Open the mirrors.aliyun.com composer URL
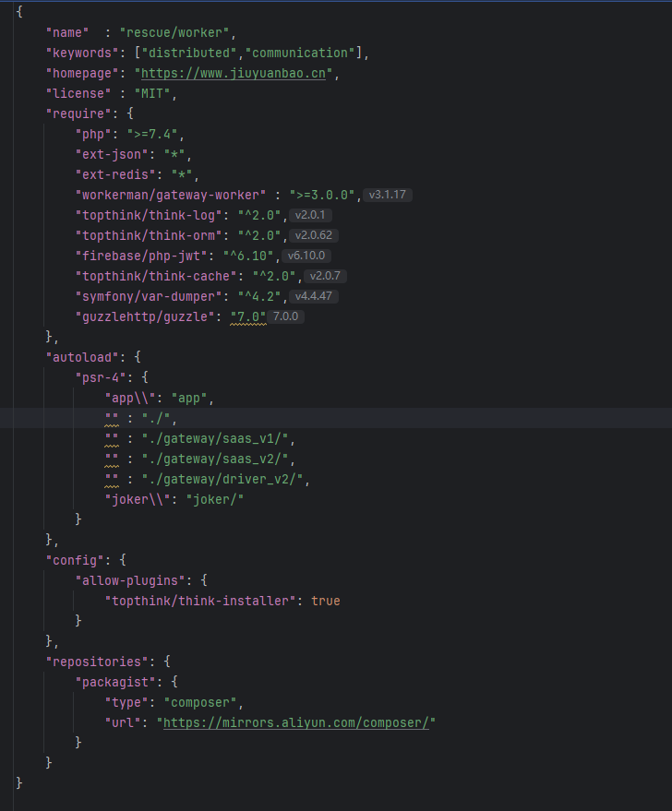Image resolution: width=672 pixels, height=811 pixels. 296,722
